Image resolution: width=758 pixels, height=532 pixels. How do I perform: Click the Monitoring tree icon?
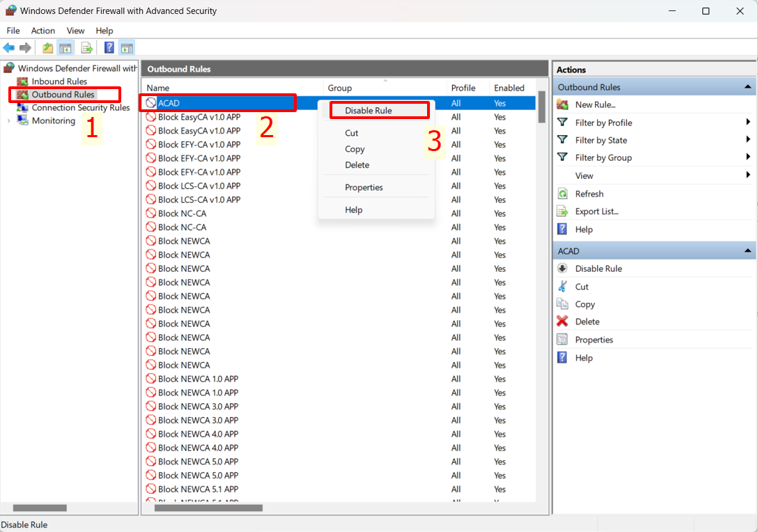point(22,120)
